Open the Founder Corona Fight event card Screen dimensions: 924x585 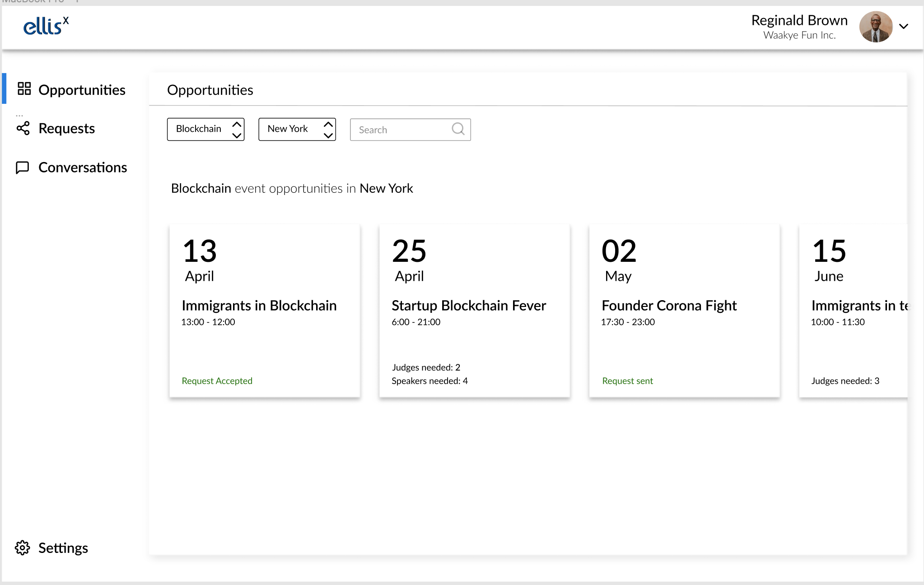[684, 310]
